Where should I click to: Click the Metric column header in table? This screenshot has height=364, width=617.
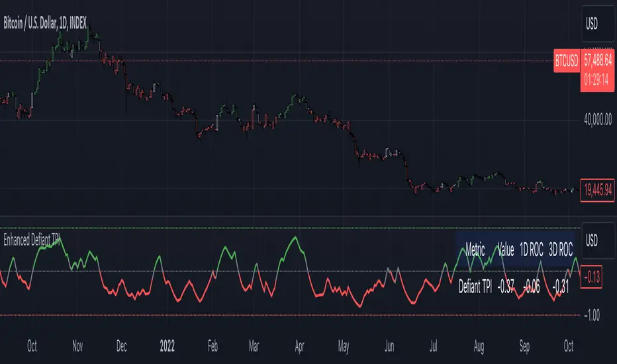tap(475, 251)
